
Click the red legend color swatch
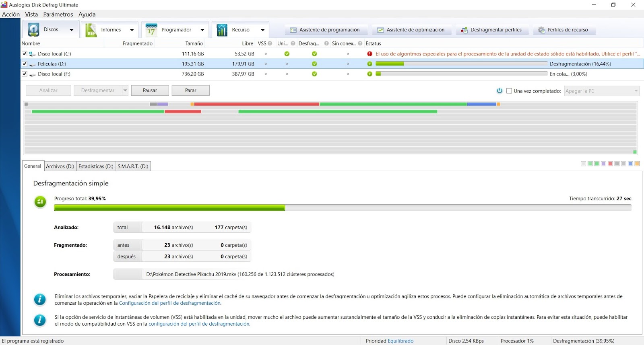point(610,164)
